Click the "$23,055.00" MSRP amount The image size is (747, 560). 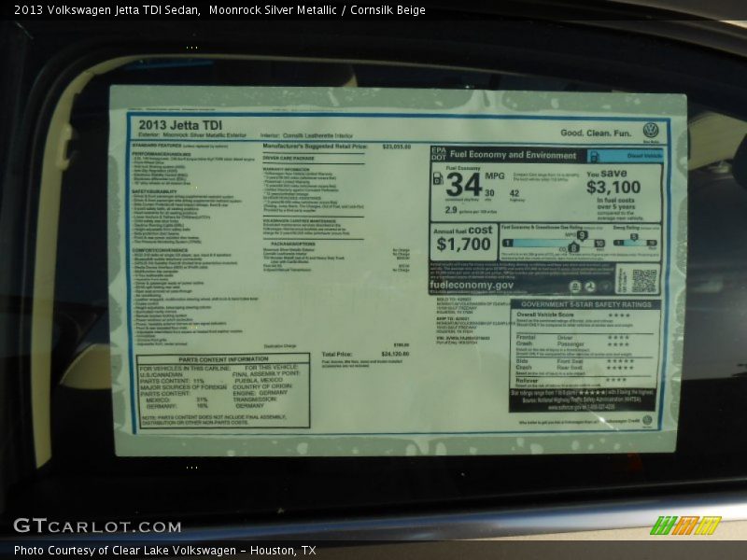(396, 147)
